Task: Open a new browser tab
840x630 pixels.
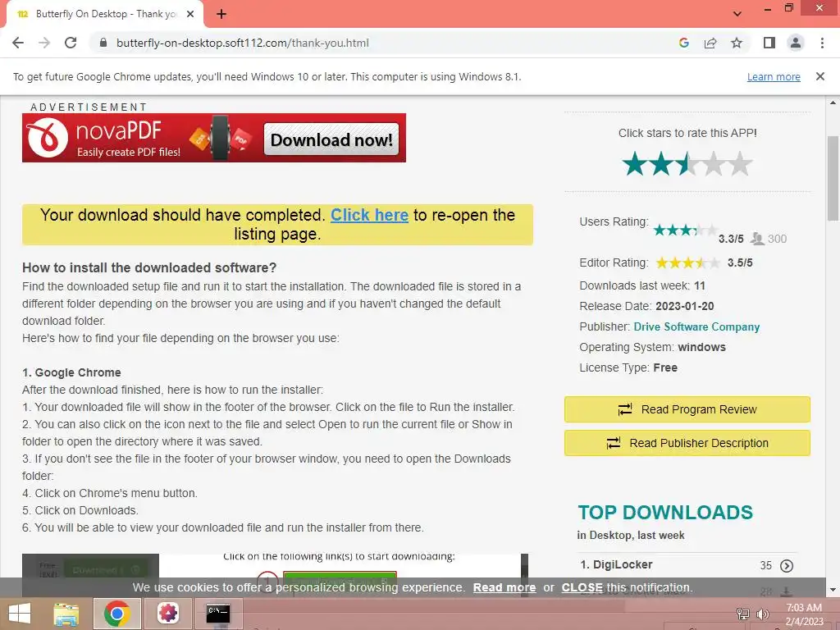Action: click(221, 14)
